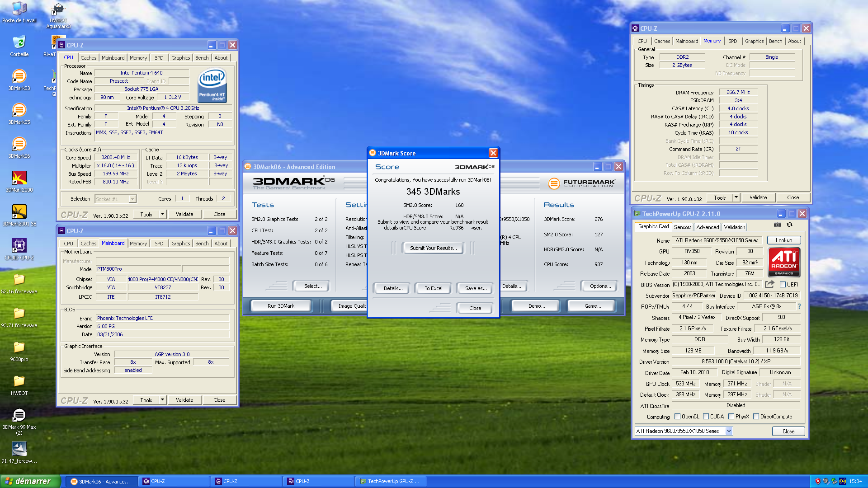Screen dimensions: 868x488
Task: Click Lookup button in GPU-Z
Action: [784, 240]
